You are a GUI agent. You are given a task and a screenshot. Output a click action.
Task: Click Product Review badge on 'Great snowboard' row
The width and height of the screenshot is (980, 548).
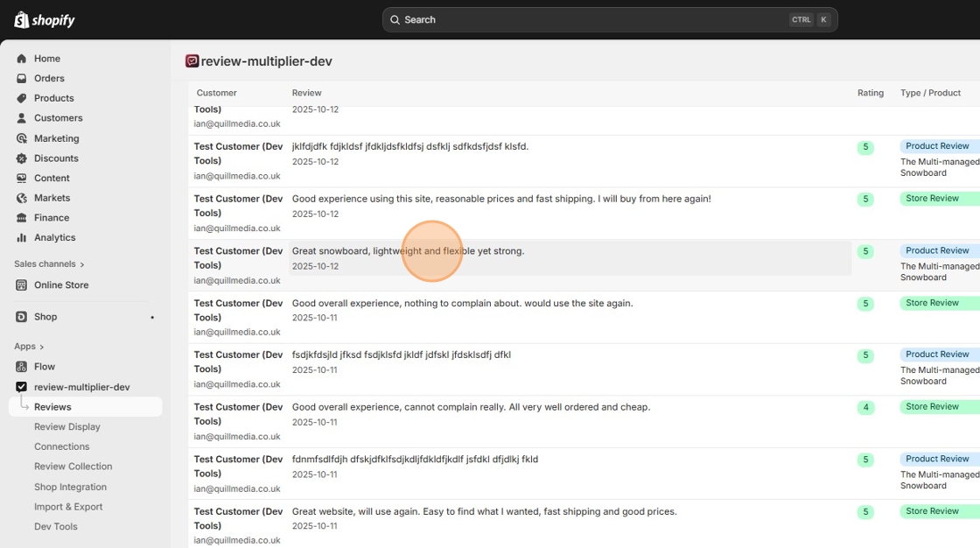(940, 250)
